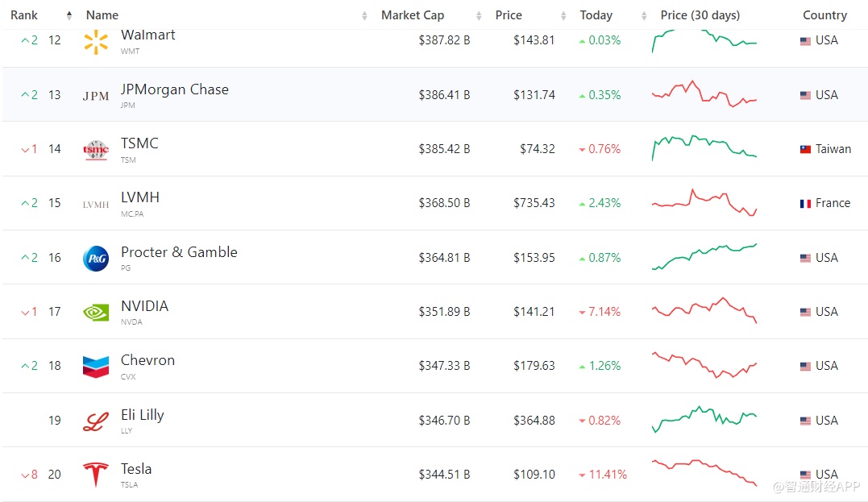
Task: Click the NVIDIA green eye logo
Action: [96, 313]
